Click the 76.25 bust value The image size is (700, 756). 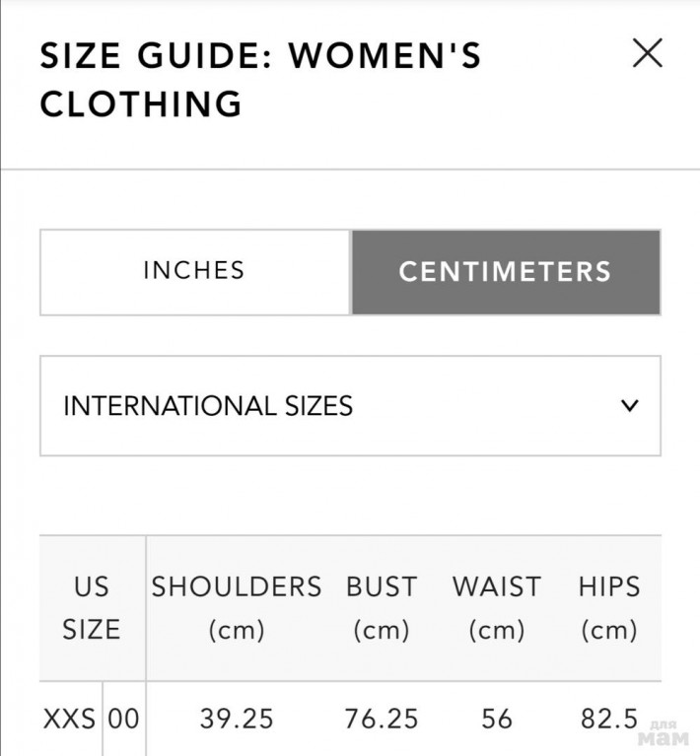point(382,719)
